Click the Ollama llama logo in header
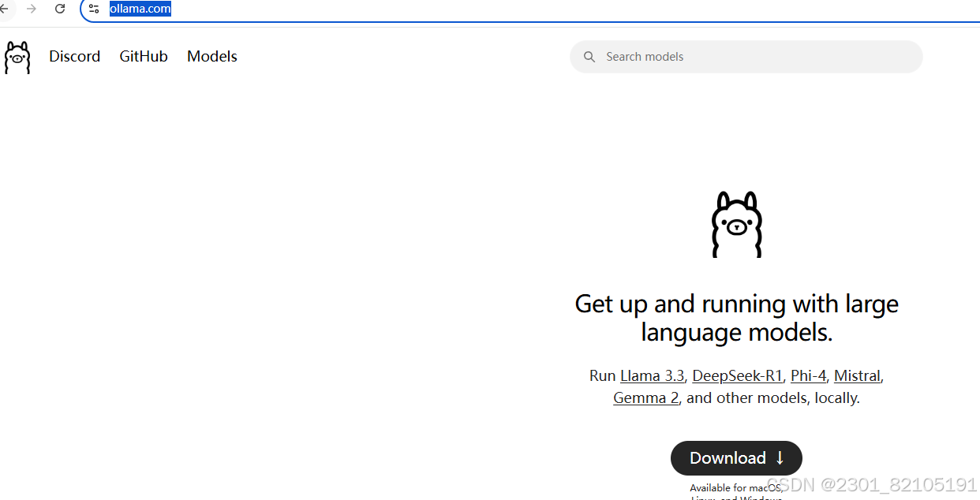Image resolution: width=980 pixels, height=500 pixels. point(17,58)
